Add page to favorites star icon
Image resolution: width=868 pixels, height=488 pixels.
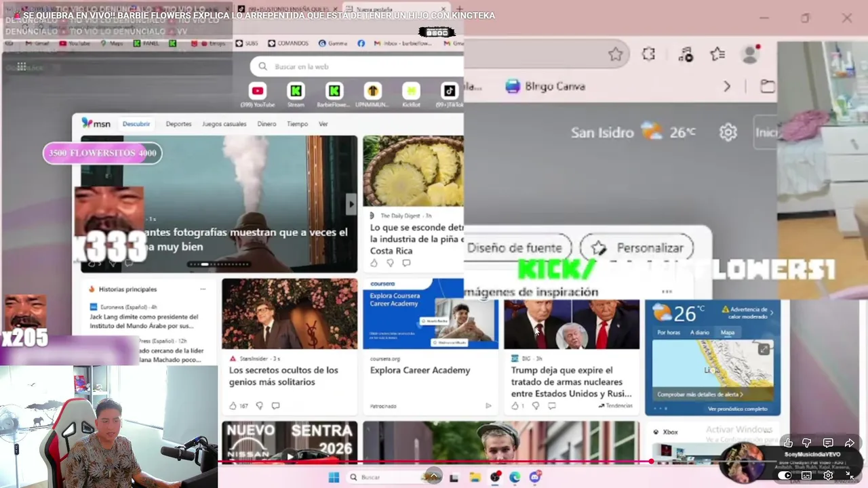[615, 54]
